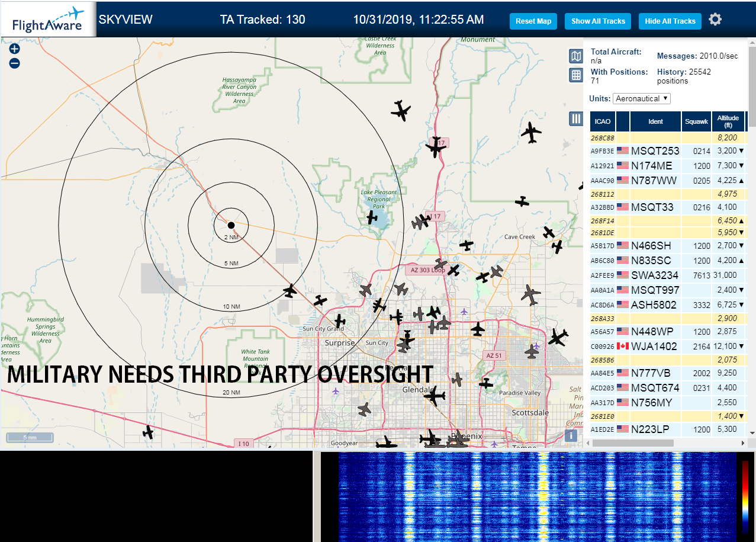Select the ASH5802 aircraft row
Viewport: 756px width, 542px height.
click(x=668, y=304)
